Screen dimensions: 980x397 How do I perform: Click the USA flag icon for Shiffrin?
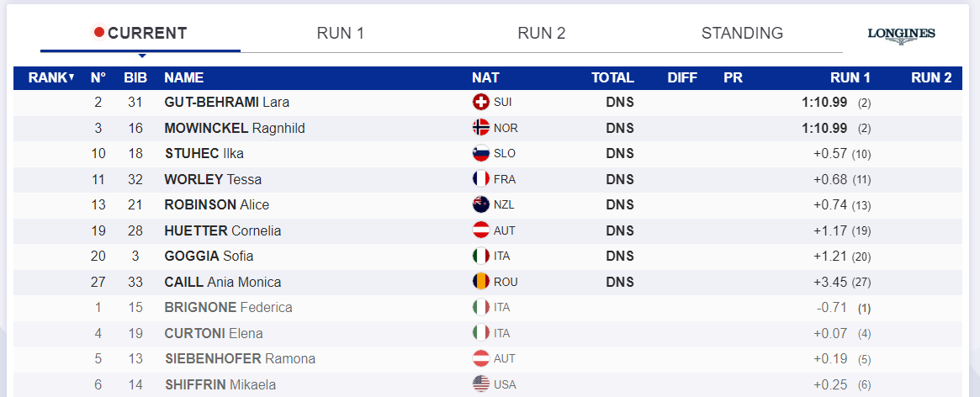tap(481, 384)
